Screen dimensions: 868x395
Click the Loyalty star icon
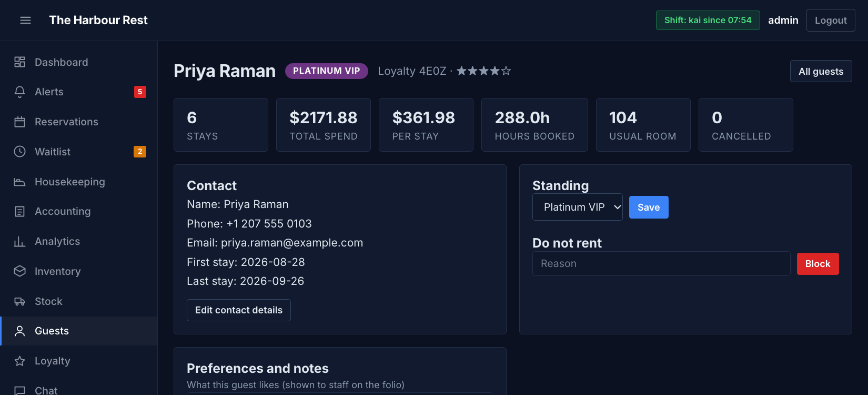point(19,361)
